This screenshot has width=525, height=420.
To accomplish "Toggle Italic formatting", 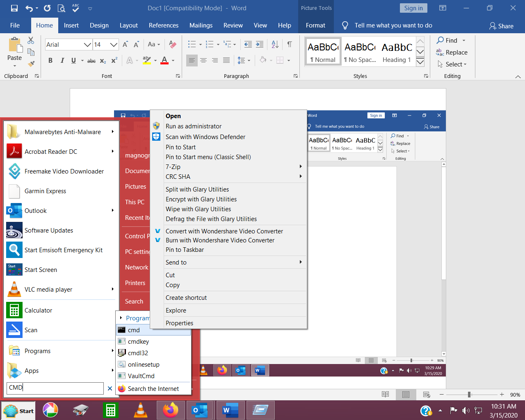I will (x=62, y=61).
